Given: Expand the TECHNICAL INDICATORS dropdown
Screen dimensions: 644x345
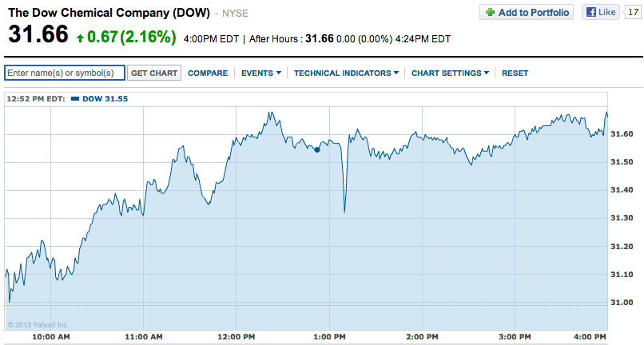Looking at the screenshot, I should (x=346, y=73).
